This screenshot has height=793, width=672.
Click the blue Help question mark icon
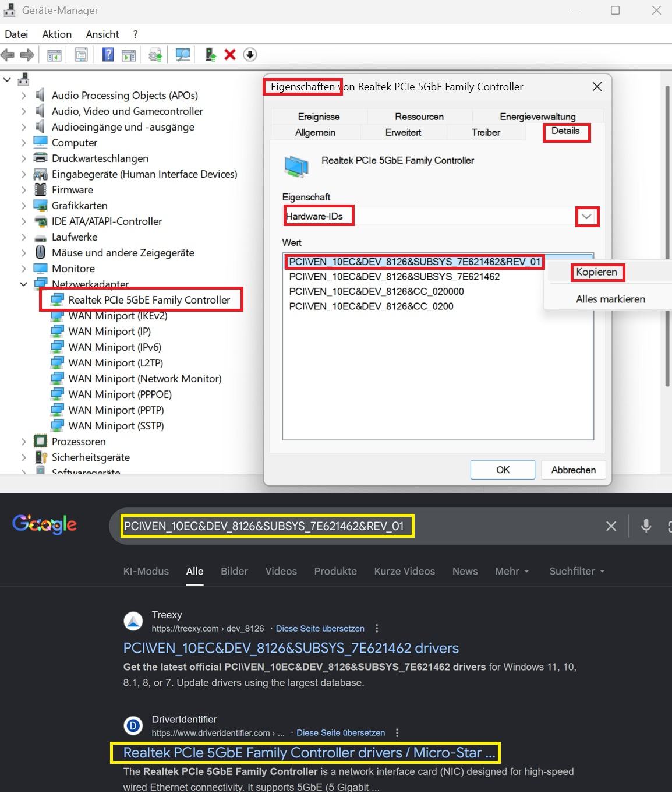click(108, 55)
